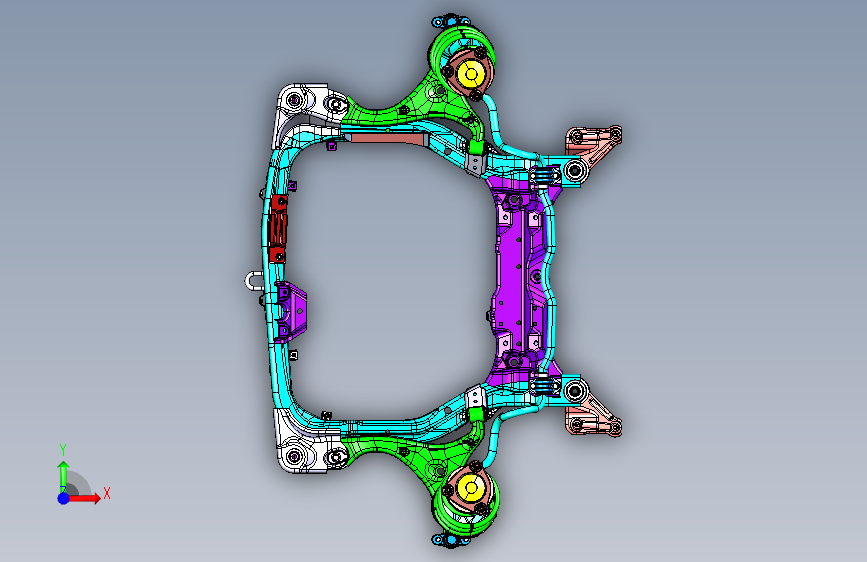Select the red bracket on left rail
Image resolution: width=867 pixels, height=562 pixels.
[x=278, y=228]
